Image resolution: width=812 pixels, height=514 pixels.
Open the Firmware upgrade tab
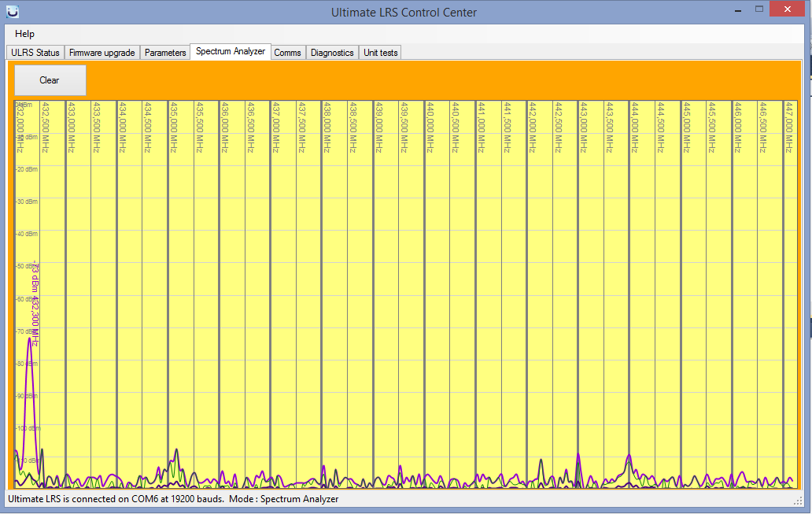[102, 52]
